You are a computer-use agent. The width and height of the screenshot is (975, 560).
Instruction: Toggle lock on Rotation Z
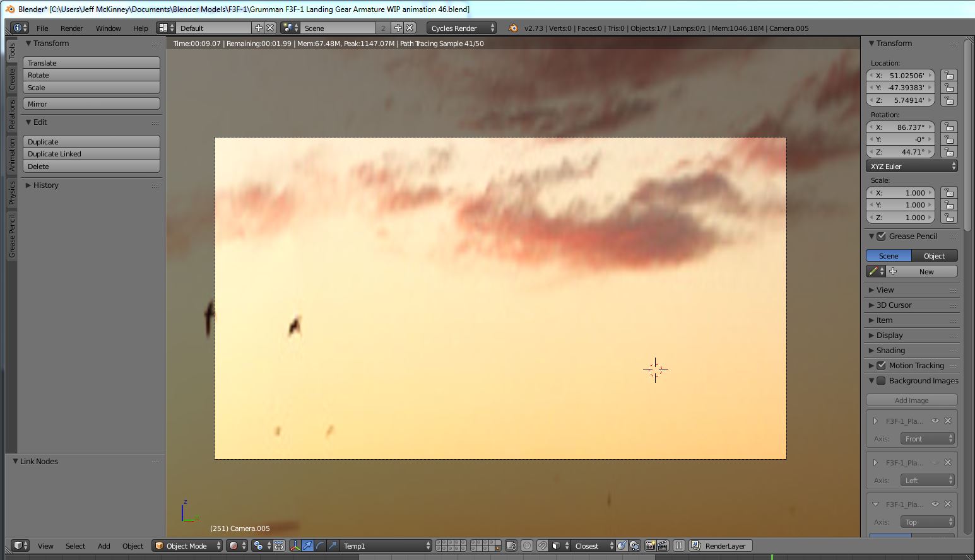pos(948,152)
